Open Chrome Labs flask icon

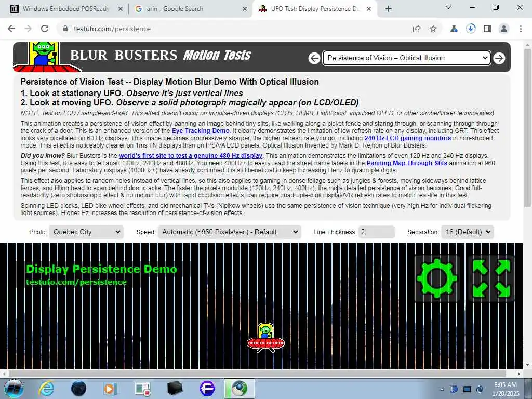click(x=454, y=29)
